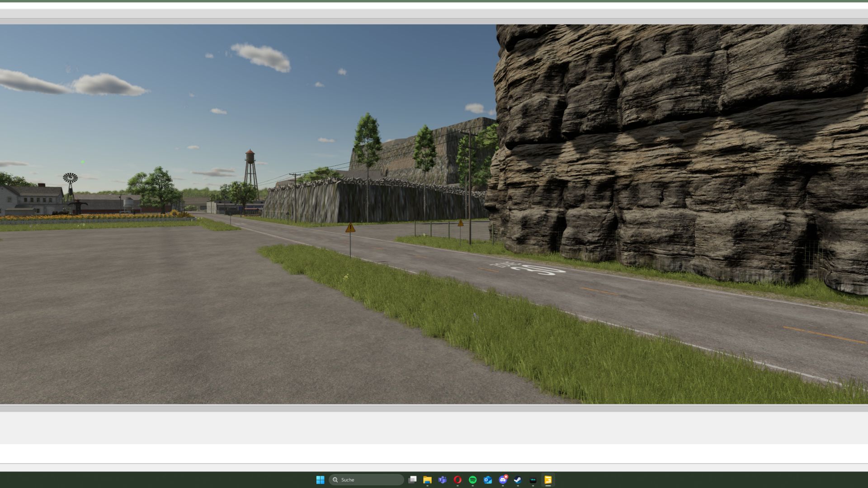Open Outlook from the taskbar
Screen dimensions: 868x488
pos(488,480)
